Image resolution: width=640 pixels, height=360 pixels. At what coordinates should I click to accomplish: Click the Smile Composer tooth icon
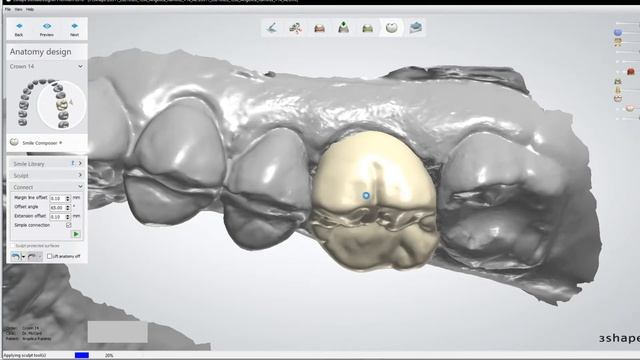[14, 142]
